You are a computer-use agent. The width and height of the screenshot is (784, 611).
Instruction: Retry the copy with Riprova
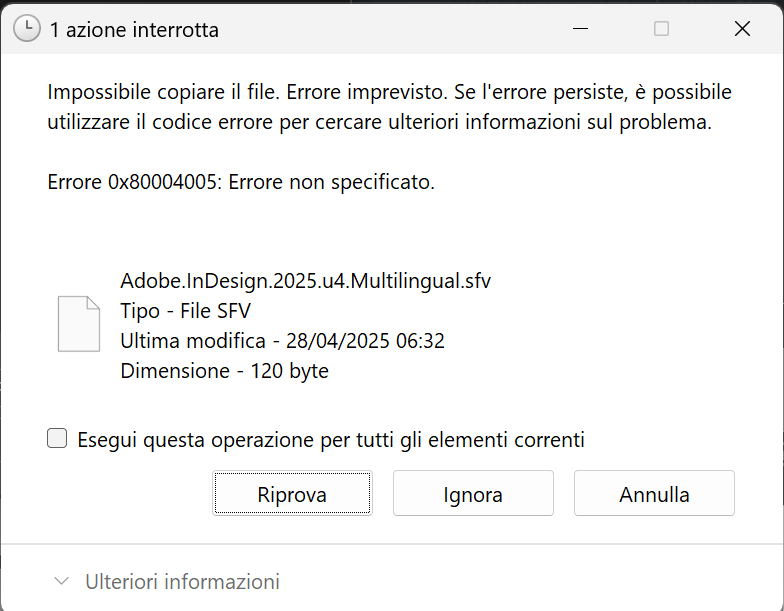pyautogui.click(x=292, y=493)
